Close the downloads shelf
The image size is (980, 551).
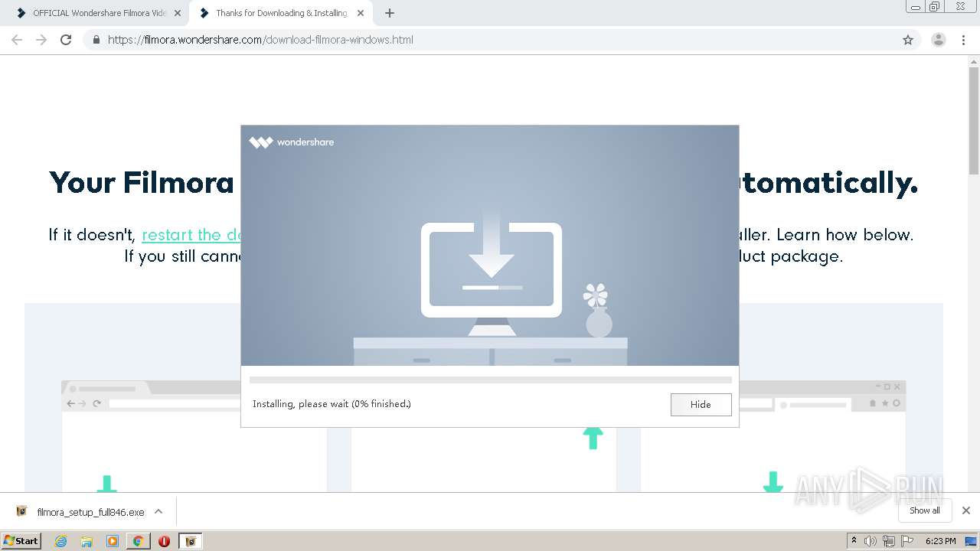point(966,510)
